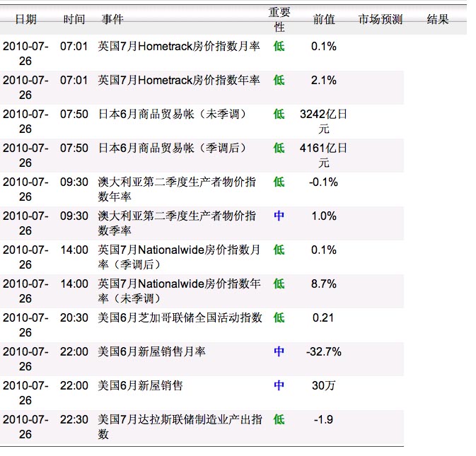Click 低 importance for Hometrack年率 row
Screen dimensions: 476x456
point(279,81)
